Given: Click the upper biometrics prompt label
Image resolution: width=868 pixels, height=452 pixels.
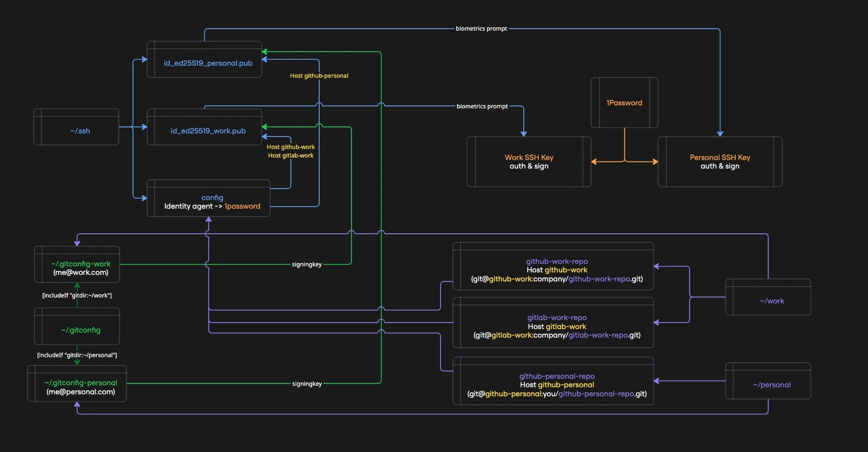Looking at the screenshot, I should tap(482, 29).
